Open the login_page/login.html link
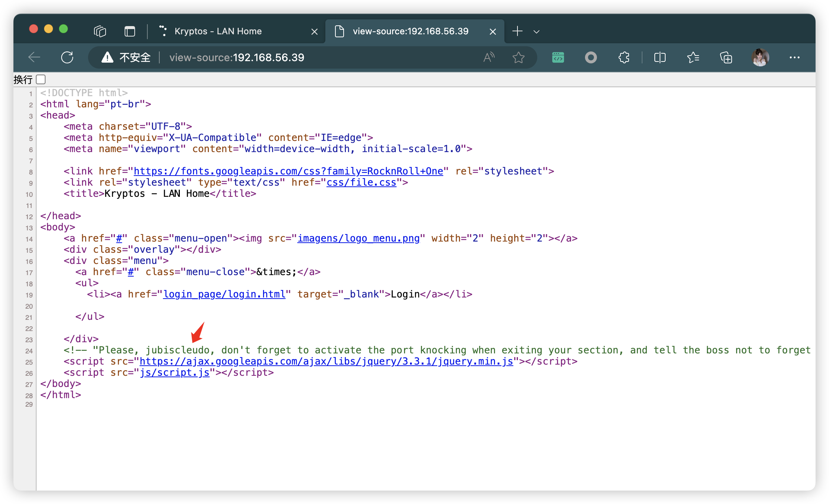The image size is (829, 504). click(224, 294)
